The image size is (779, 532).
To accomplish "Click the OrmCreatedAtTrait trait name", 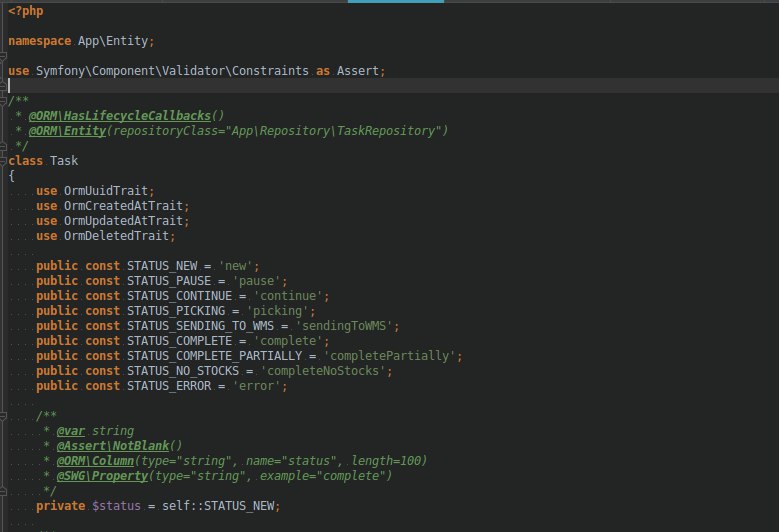I will [x=123, y=206].
